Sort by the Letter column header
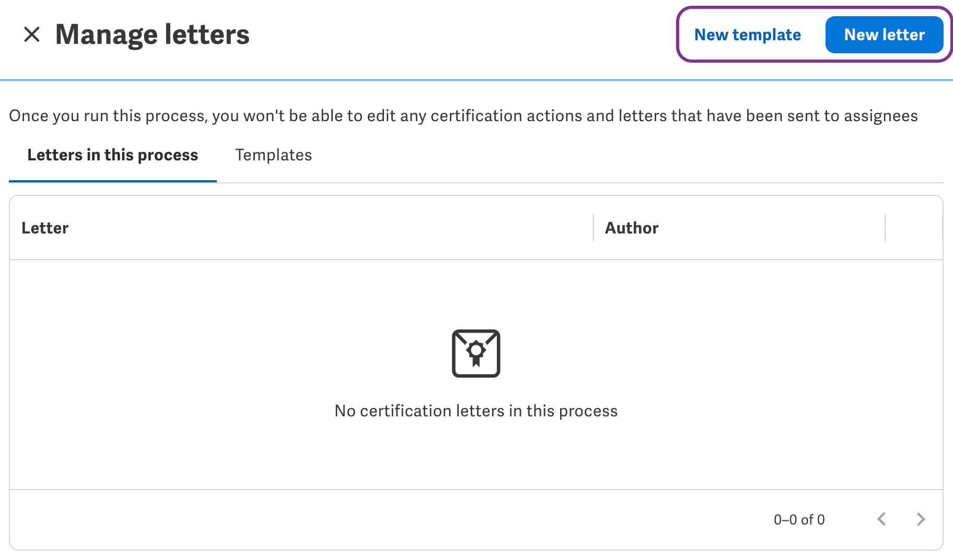 pyautogui.click(x=45, y=228)
